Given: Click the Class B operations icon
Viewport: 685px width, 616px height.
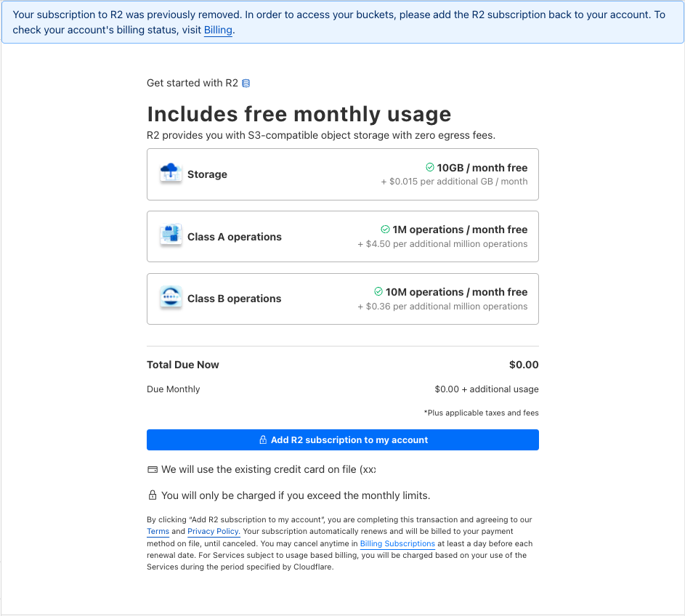Looking at the screenshot, I should (171, 299).
